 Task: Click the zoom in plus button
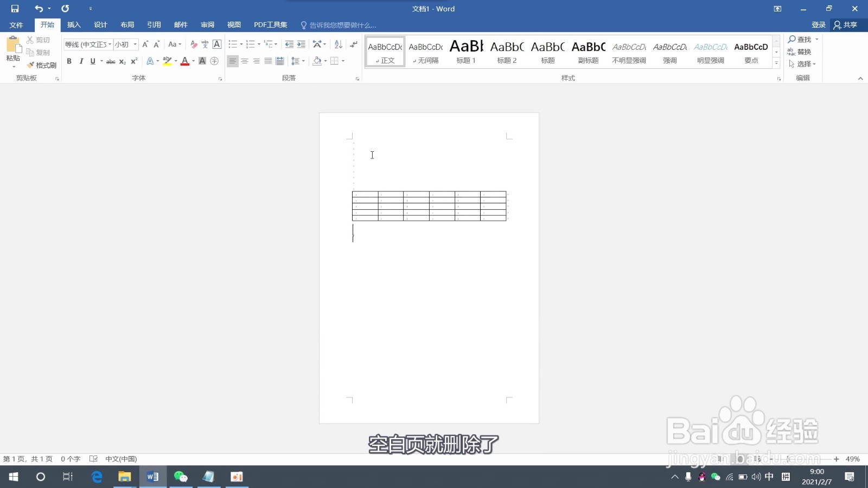(x=837, y=459)
